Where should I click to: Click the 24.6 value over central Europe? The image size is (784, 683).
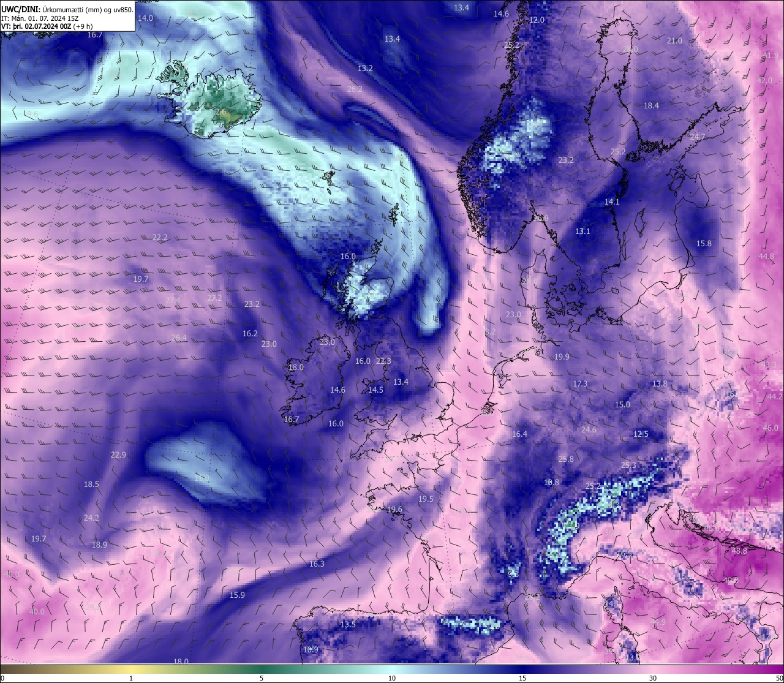pos(589,429)
